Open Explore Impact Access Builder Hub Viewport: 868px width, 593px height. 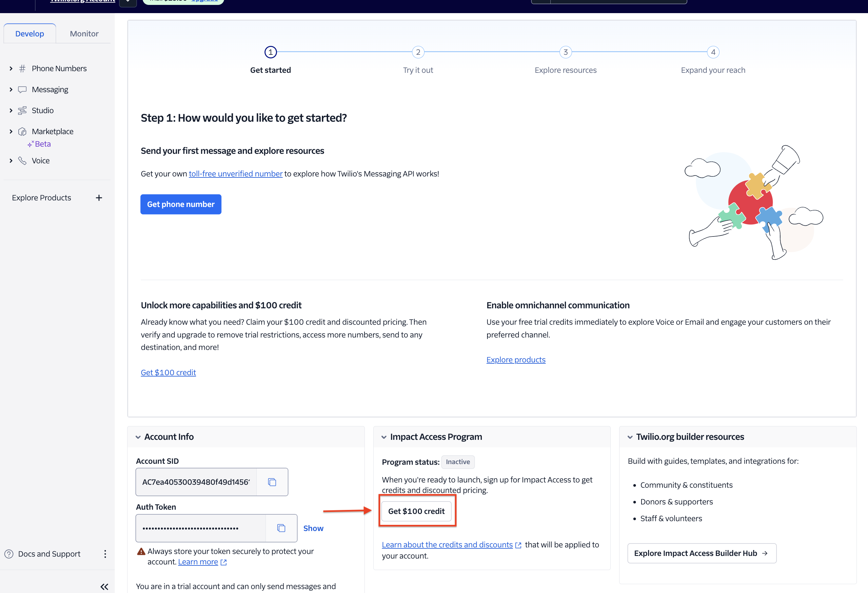702,553
